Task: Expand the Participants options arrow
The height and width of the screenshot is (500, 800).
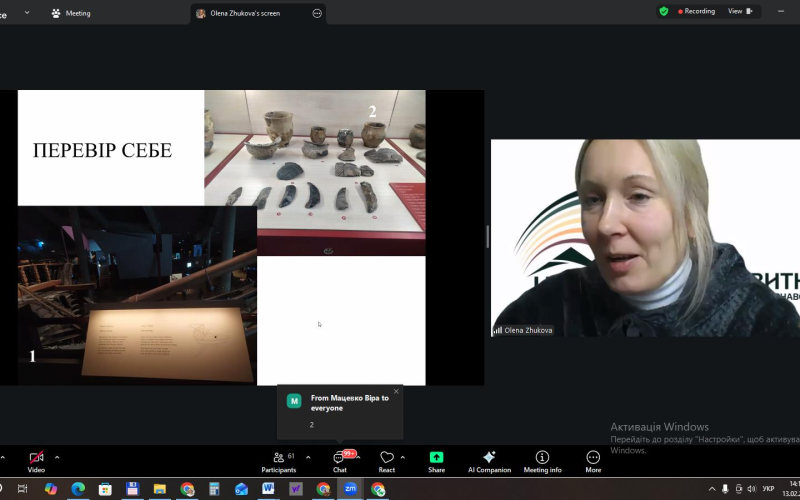Action: (307, 457)
